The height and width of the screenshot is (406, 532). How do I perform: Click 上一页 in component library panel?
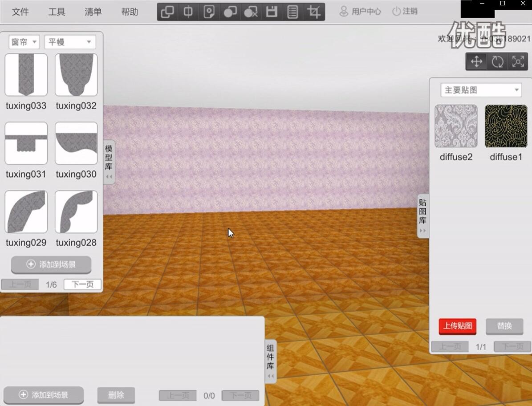(x=178, y=395)
